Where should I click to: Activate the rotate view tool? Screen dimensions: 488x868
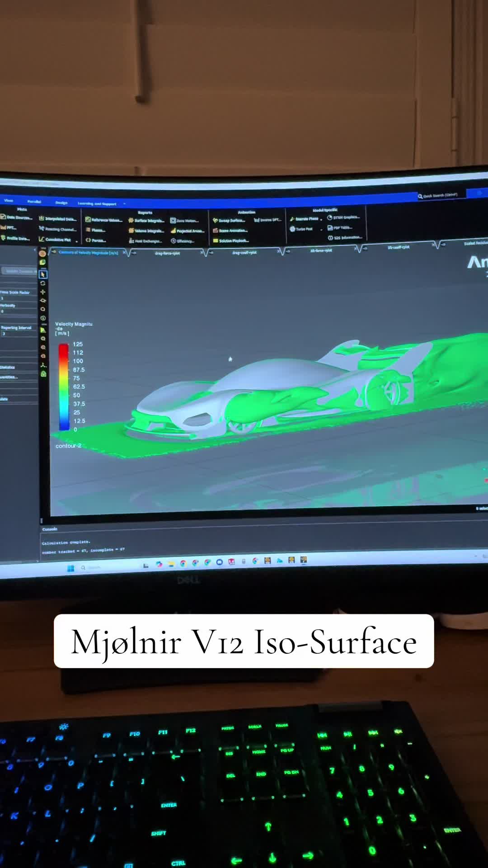click(43, 283)
